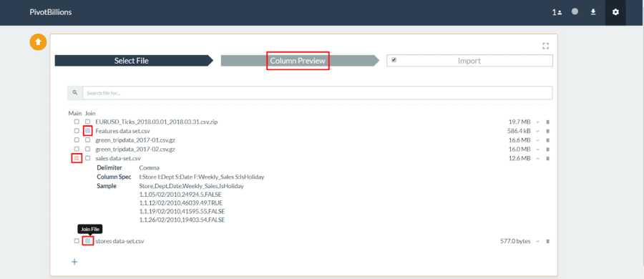This screenshot has width=644, height=279.
Task: Delete sales data-set.csv with trash icon
Action: click(547, 158)
